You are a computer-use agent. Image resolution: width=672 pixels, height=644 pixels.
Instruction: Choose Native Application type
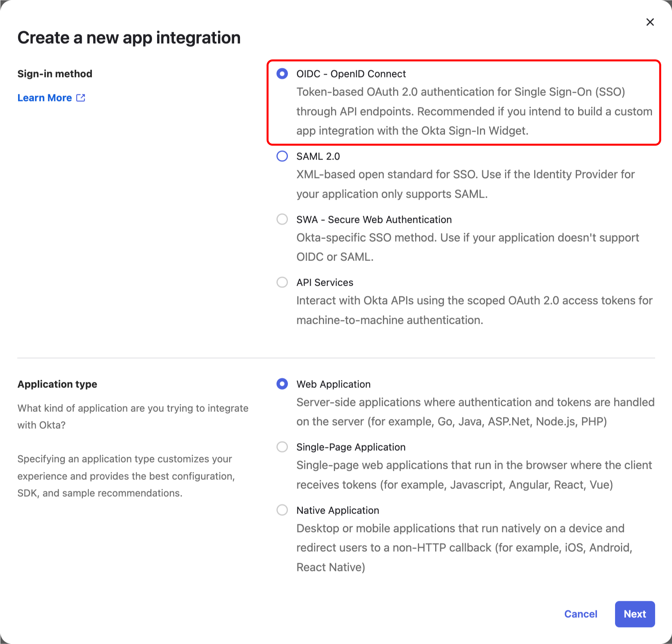[x=282, y=510]
